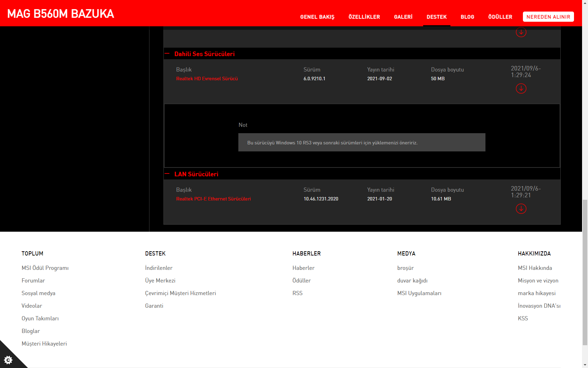This screenshot has height=368, width=588.
Task: Open the Sosyal medya link
Action: point(38,293)
